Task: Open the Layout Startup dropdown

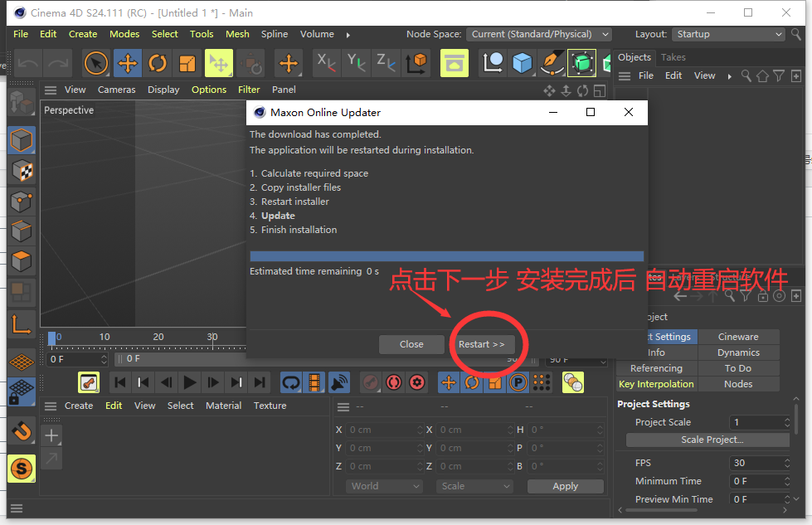Action: coord(729,34)
